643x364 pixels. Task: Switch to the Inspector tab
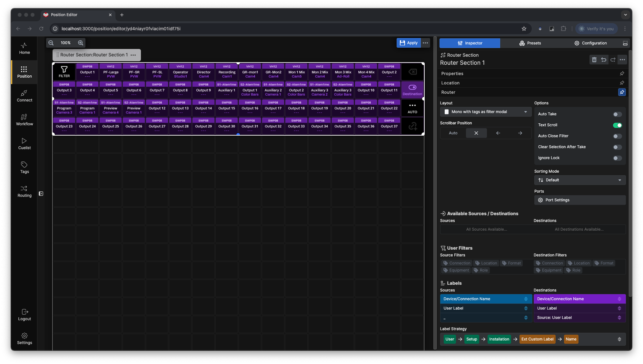470,43
